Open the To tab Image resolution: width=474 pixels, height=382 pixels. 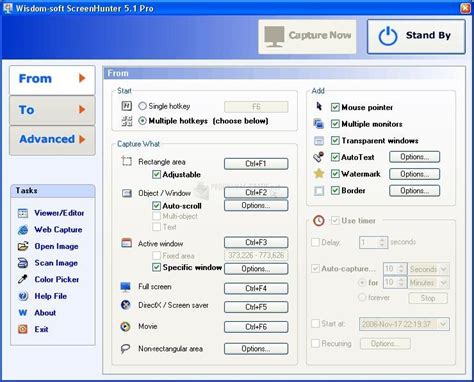pos(52,110)
